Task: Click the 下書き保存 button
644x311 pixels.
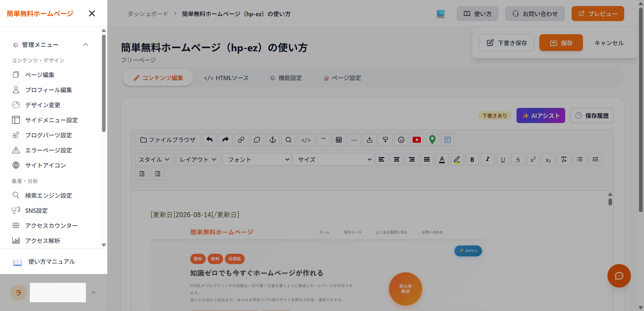Action: pos(506,43)
